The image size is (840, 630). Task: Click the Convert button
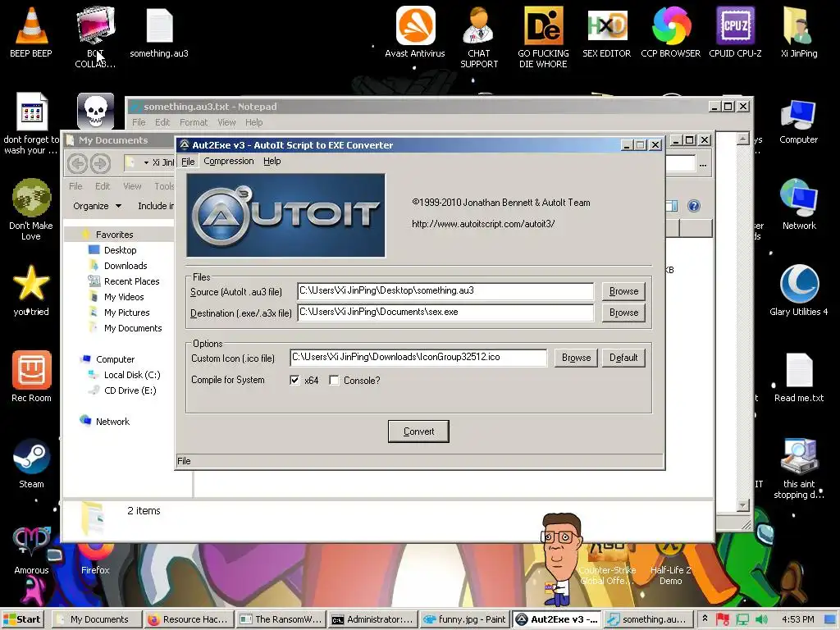click(x=418, y=431)
